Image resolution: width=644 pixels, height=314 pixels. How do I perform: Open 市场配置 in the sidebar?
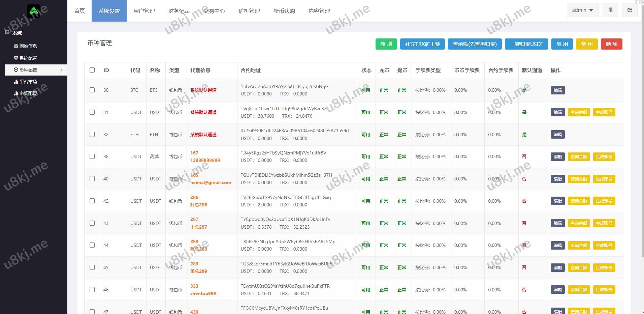(26, 93)
